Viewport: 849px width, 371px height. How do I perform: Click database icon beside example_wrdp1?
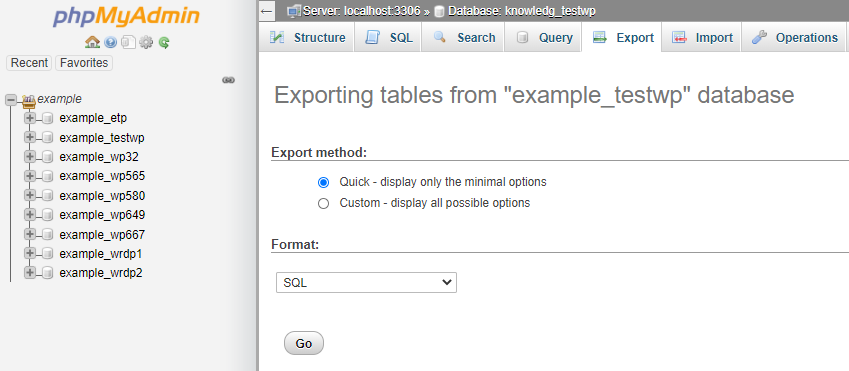point(48,254)
